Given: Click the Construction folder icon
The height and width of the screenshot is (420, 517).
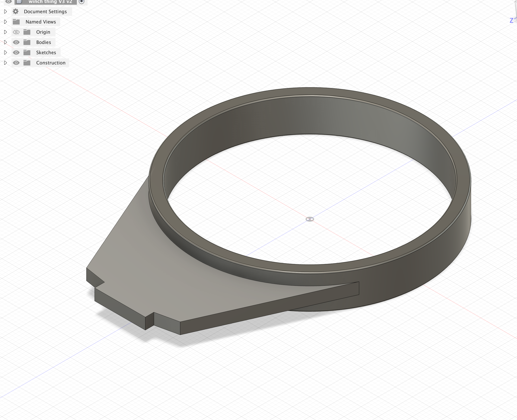Looking at the screenshot, I should [27, 63].
